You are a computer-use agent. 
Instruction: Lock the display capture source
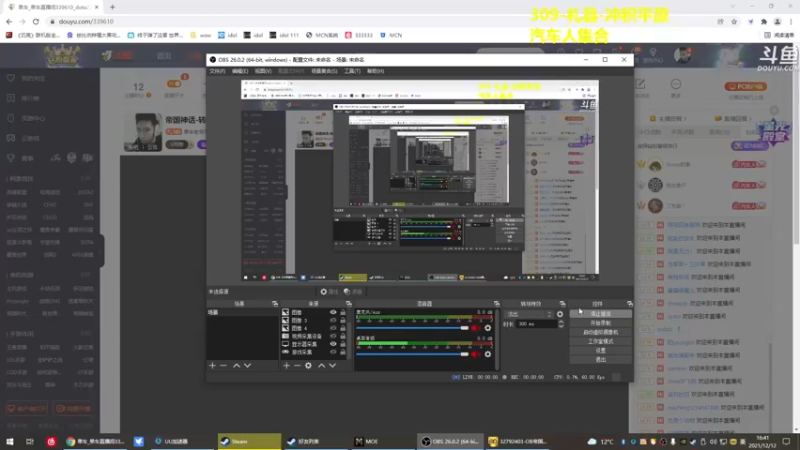343,344
